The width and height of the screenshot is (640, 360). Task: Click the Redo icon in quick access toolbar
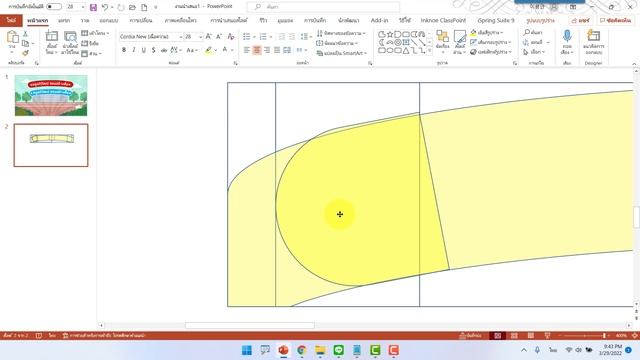[121, 7]
